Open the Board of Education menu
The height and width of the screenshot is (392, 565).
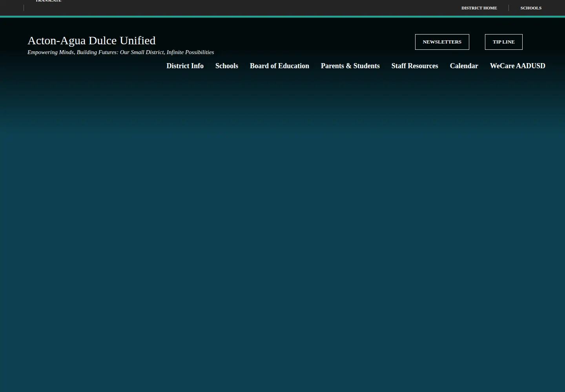279,66
